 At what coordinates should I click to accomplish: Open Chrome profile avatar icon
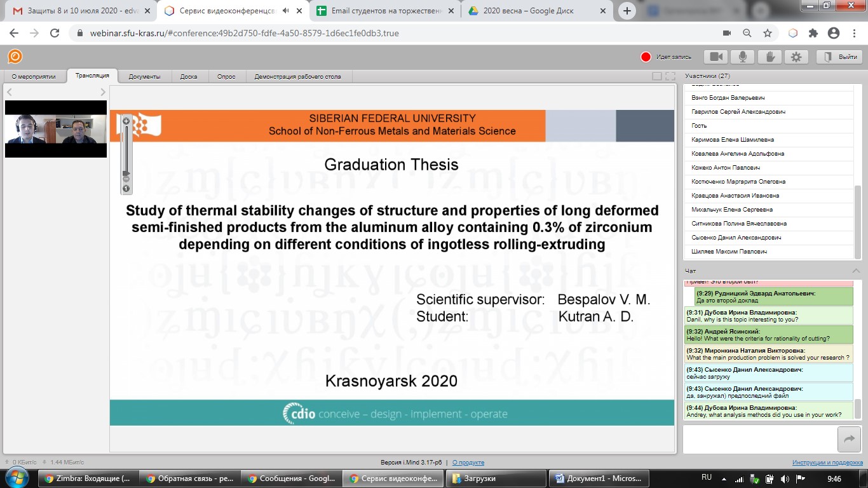point(834,33)
